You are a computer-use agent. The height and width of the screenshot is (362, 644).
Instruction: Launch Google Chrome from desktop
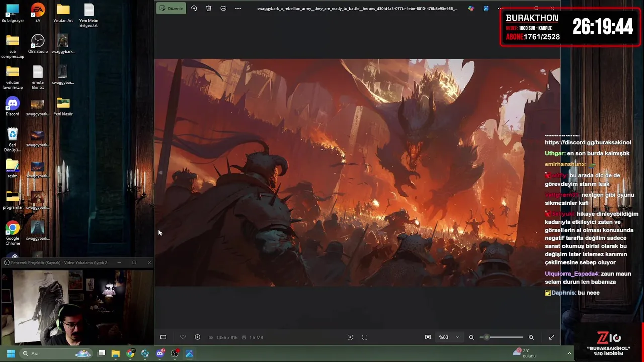[13, 233]
